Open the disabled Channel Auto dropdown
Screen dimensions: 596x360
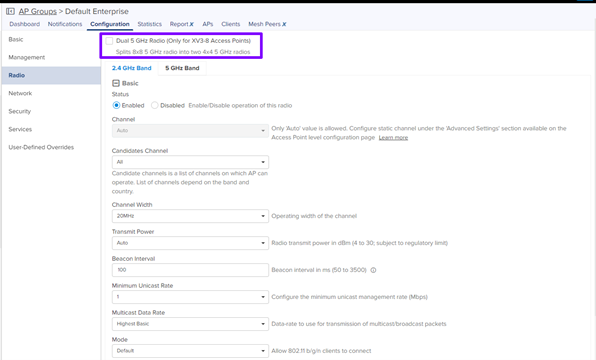[190, 130]
